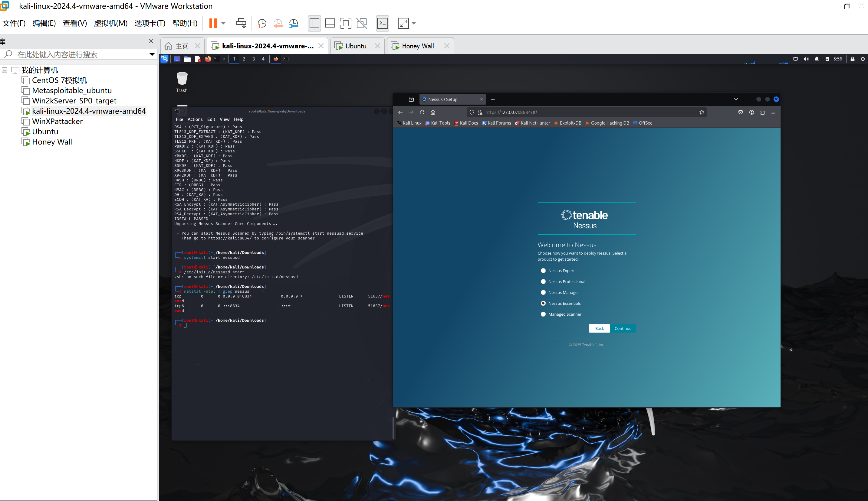This screenshot has height=501, width=868.
Task: Select Win2kServer_SP0_target in the library
Action: pyautogui.click(x=74, y=101)
